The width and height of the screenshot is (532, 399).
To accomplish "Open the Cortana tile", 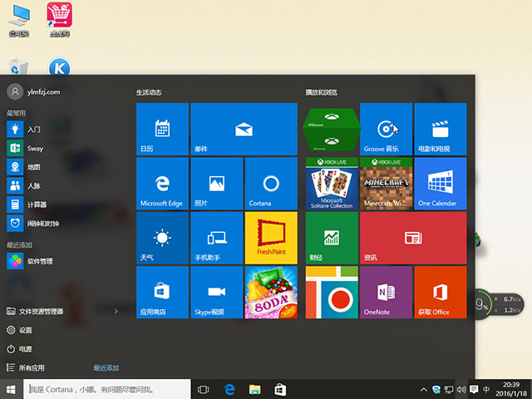I will (270, 183).
